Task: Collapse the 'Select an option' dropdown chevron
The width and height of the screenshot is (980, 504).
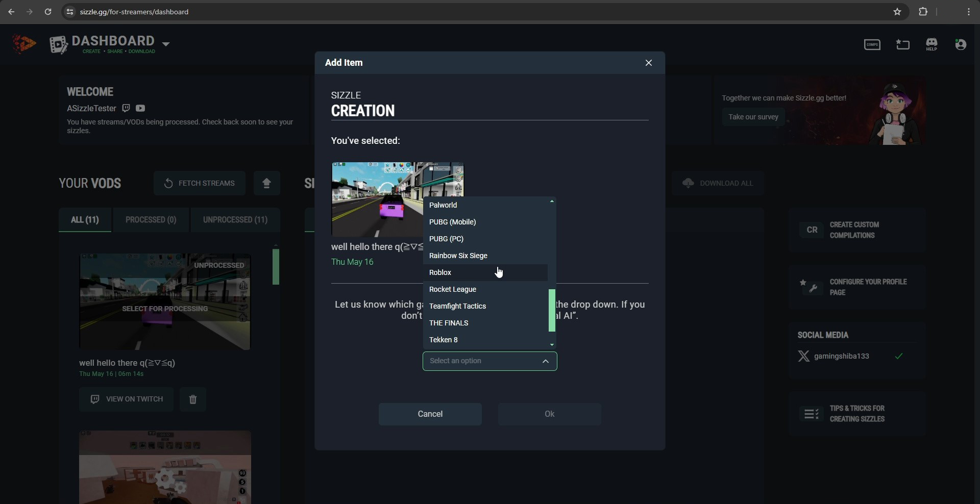Action: tap(545, 361)
